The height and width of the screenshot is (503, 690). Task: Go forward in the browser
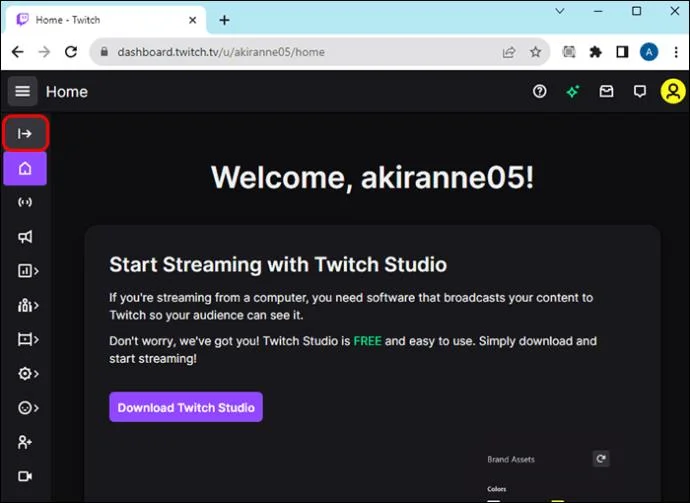click(x=44, y=52)
